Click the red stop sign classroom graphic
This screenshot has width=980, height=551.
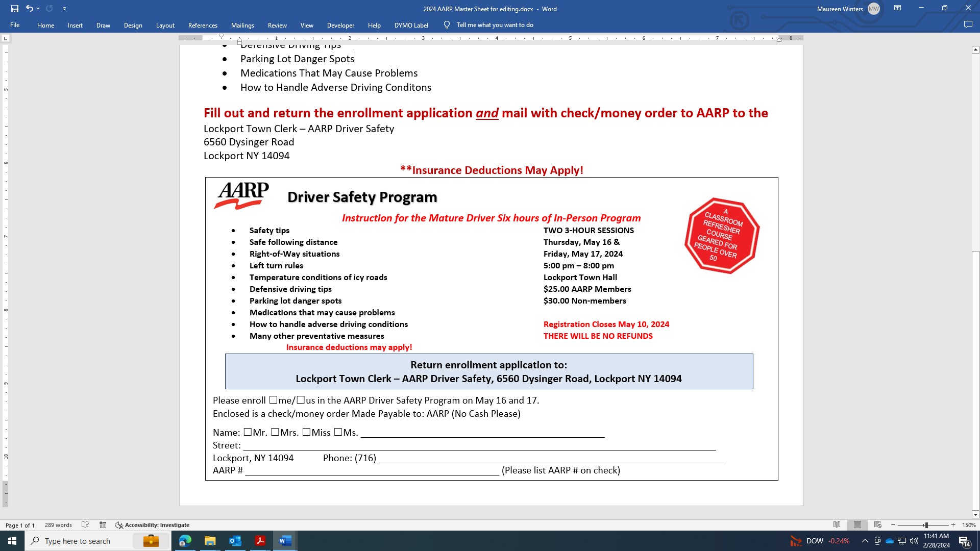point(722,236)
